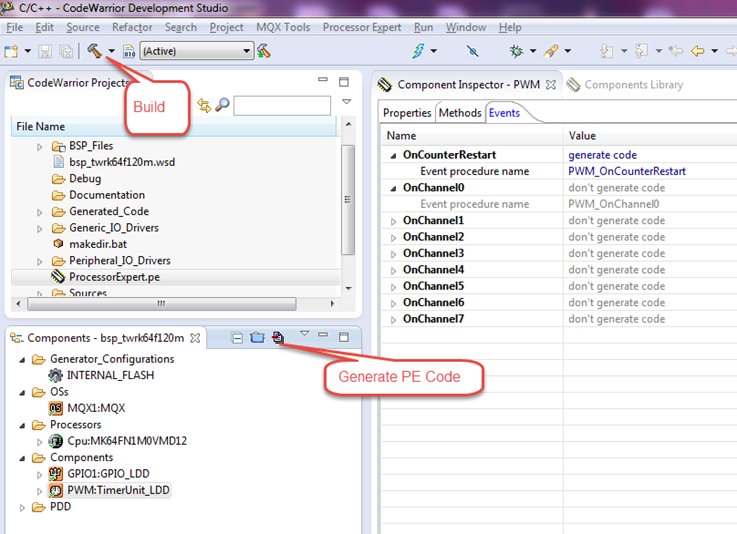The image size is (737, 534).
Task: Collapse the OnChannel0 event
Action: tap(393, 188)
